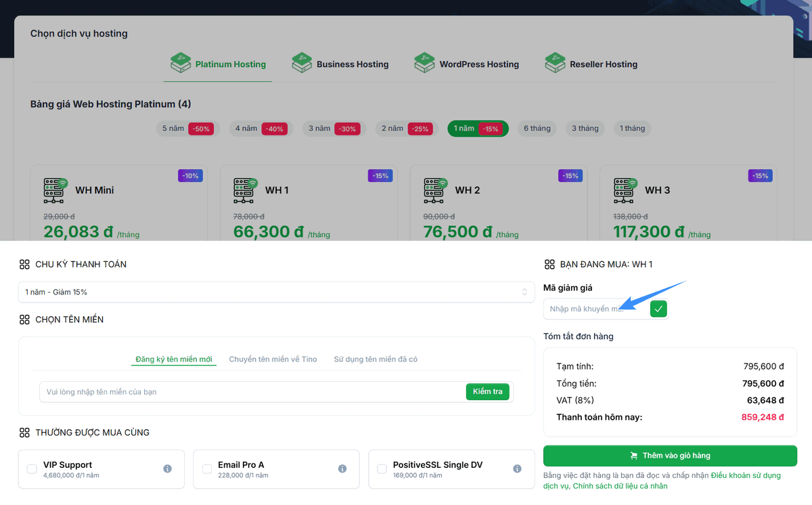Click the VIP Support info icon
Viewport: 812px width, 505px height.
coord(167,469)
